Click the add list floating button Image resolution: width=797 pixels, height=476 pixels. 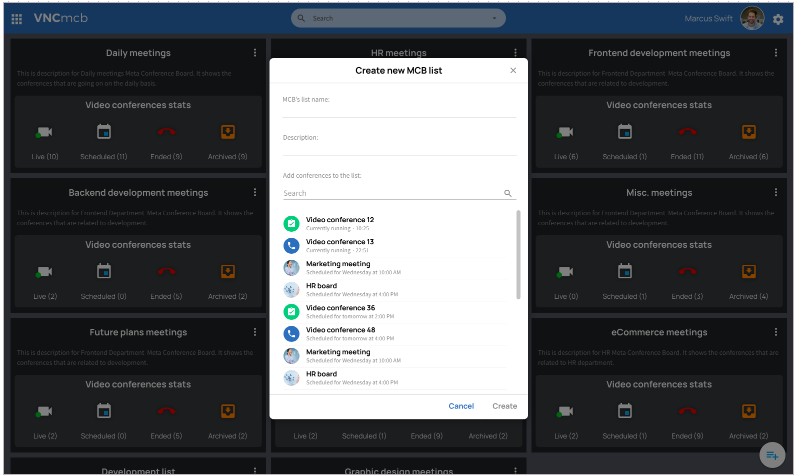(x=772, y=455)
